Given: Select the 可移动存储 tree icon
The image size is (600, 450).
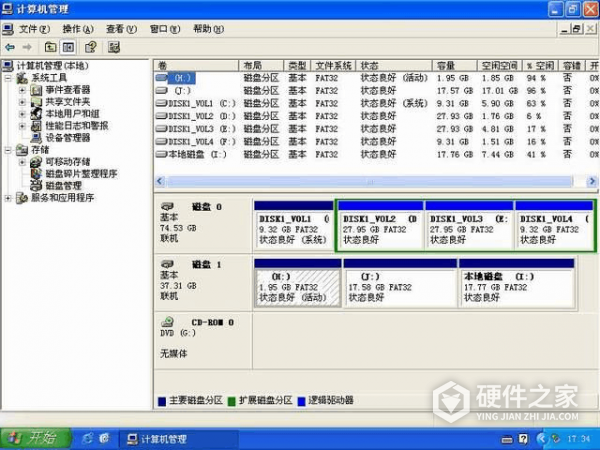Looking at the screenshot, I should (x=36, y=161).
